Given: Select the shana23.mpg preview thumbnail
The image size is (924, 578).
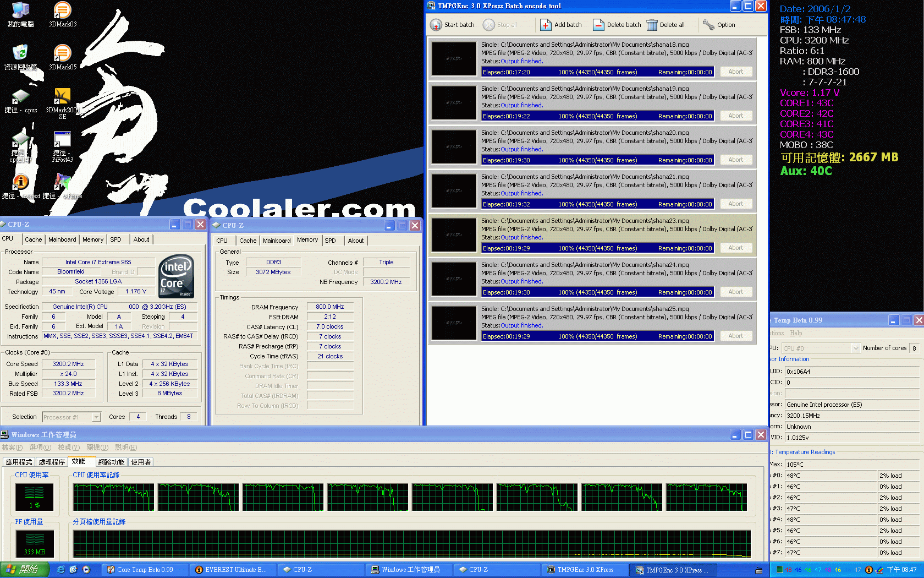Looking at the screenshot, I should tap(454, 235).
